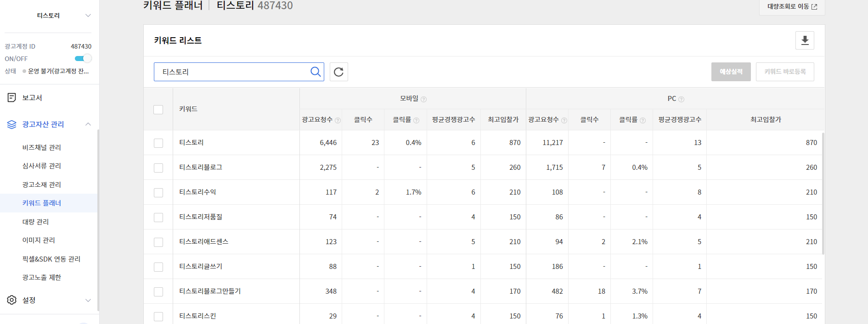Open 비즈채널 관리 menu

click(42, 147)
